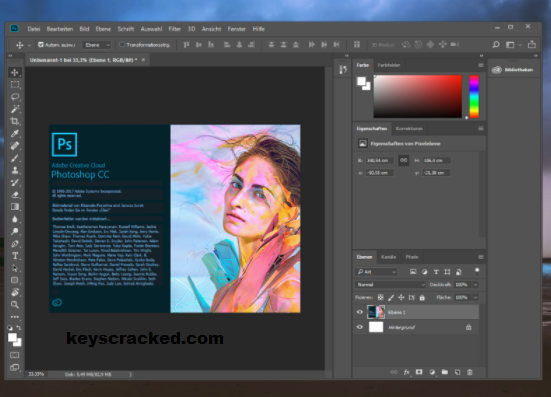Select the Zoom tool in toolbar

15,304
